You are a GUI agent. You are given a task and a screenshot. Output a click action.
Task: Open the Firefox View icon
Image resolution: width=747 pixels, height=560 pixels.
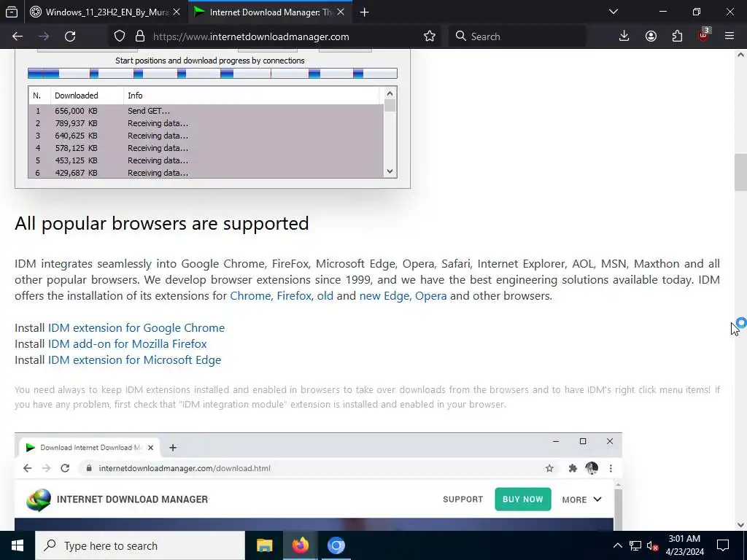[12, 12]
